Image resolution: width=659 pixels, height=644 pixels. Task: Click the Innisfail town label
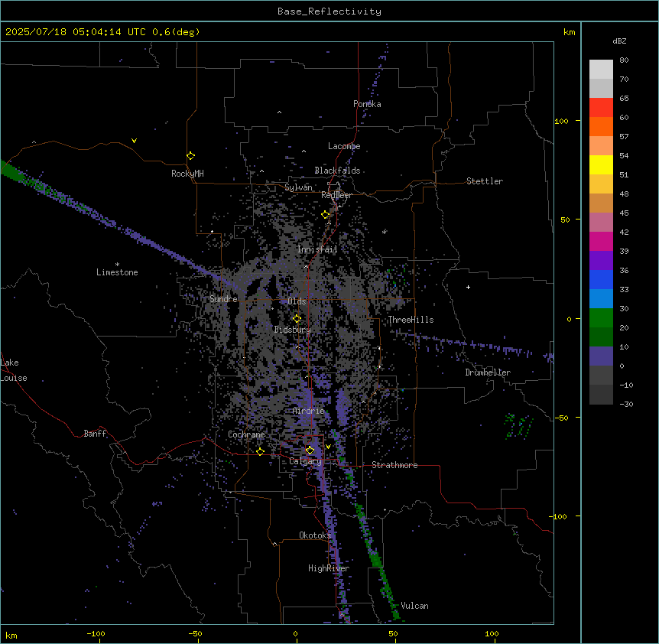point(317,249)
